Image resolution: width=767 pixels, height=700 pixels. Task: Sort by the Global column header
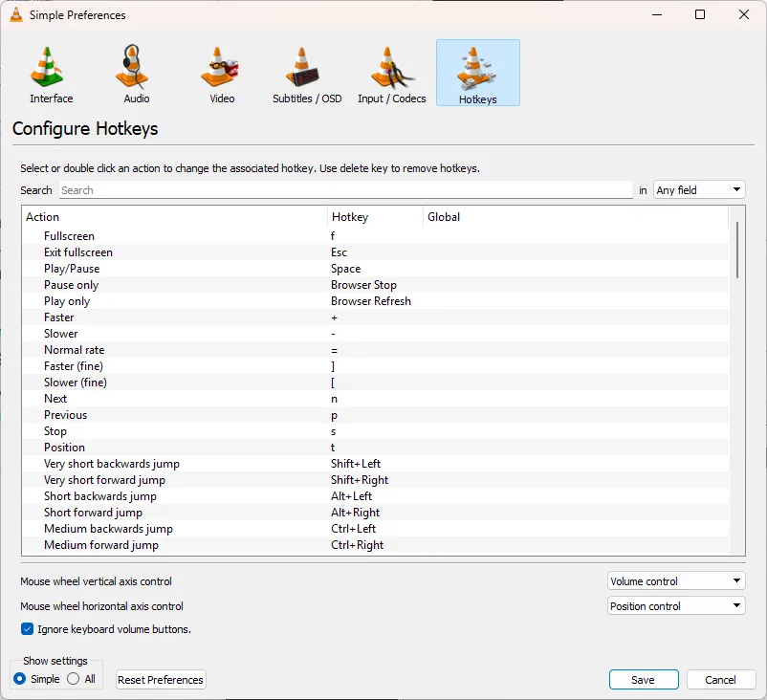click(x=576, y=217)
